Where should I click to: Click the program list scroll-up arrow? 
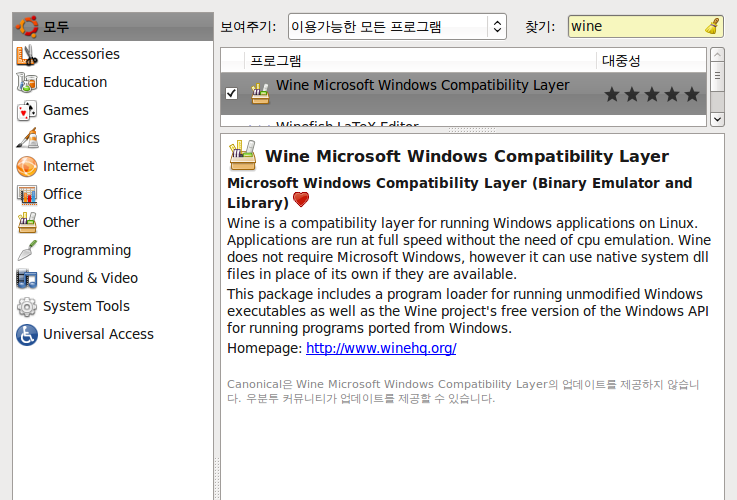click(x=717, y=55)
